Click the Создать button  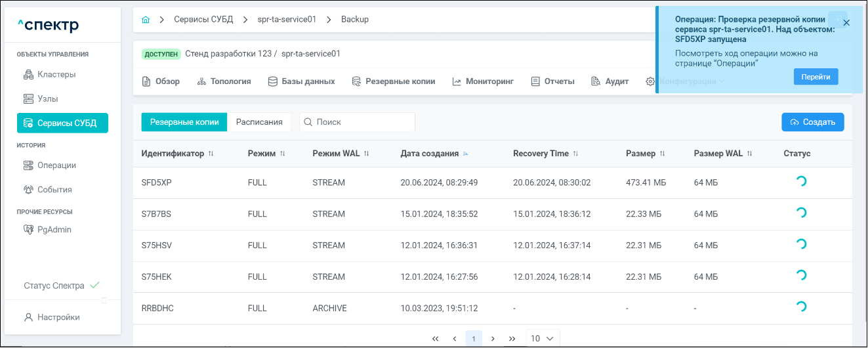(x=812, y=122)
